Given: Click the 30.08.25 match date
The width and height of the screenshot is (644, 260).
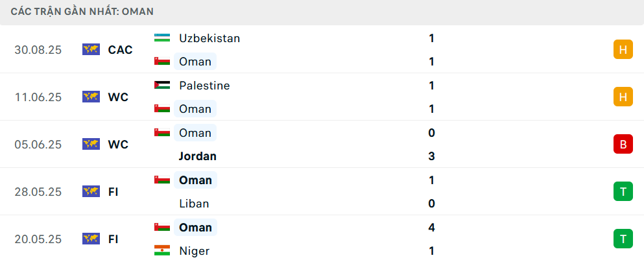Looking at the screenshot, I should (x=38, y=50).
